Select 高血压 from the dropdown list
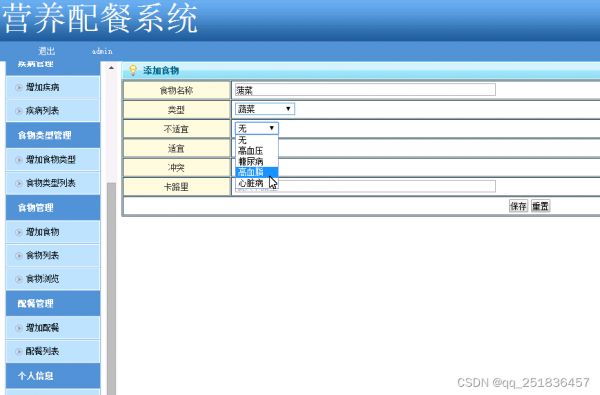The image size is (600, 395). tap(257, 151)
